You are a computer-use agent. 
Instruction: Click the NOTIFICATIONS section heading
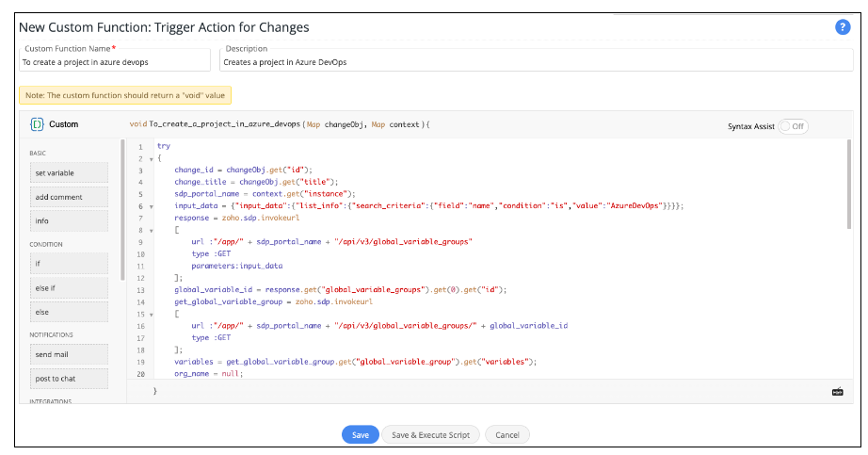51,334
